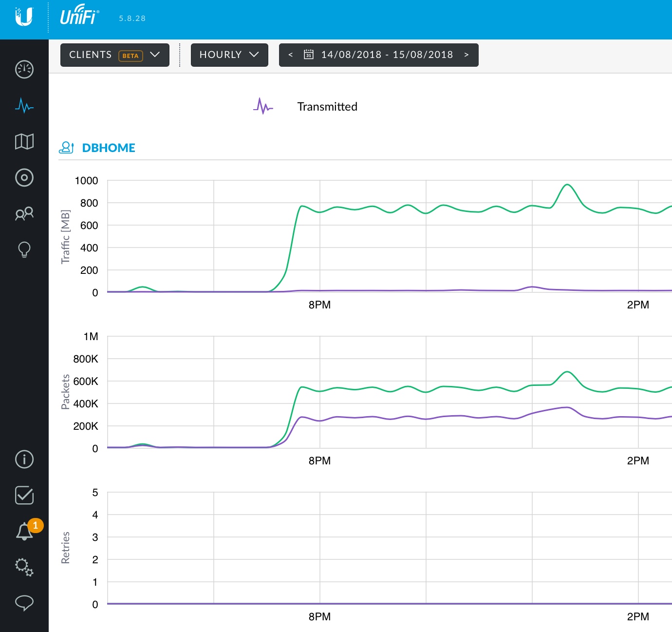Expand the CLIENTS beta dropdown
The image size is (672, 632).
click(x=115, y=55)
